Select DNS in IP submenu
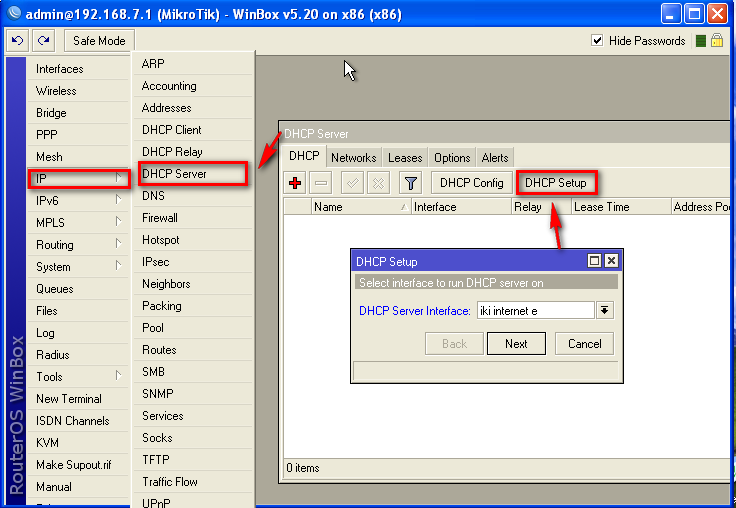 coord(193,196)
